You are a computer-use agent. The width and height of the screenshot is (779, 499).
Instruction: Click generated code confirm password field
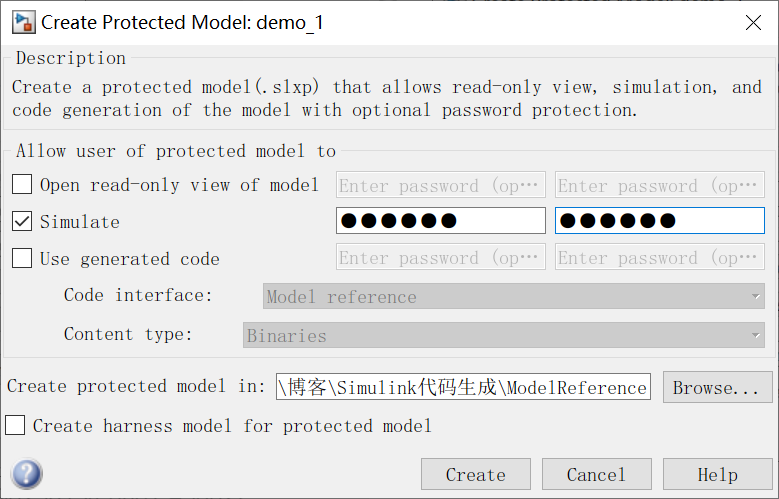659,256
